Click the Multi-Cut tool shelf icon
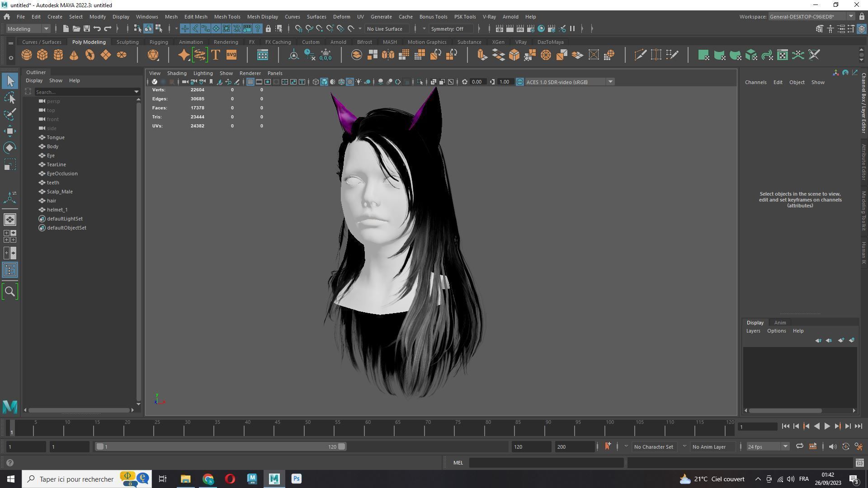Viewport: 868px width, 488px height. (640, 55)
